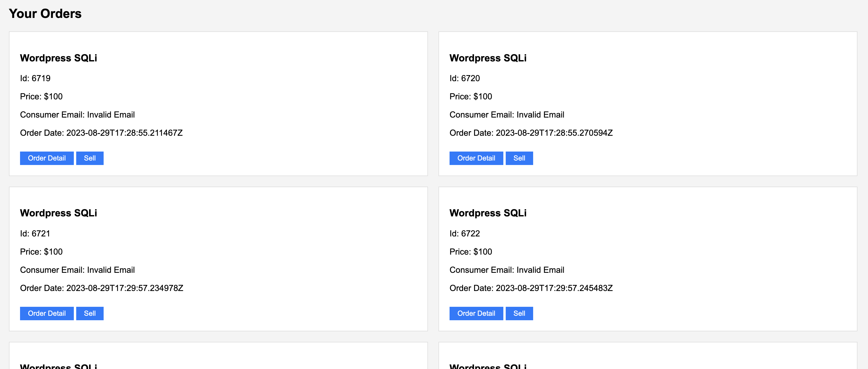This screenshot has height=369, width=868.
Task: Click order date of order 6721
Action: click(x=102, y=288)
